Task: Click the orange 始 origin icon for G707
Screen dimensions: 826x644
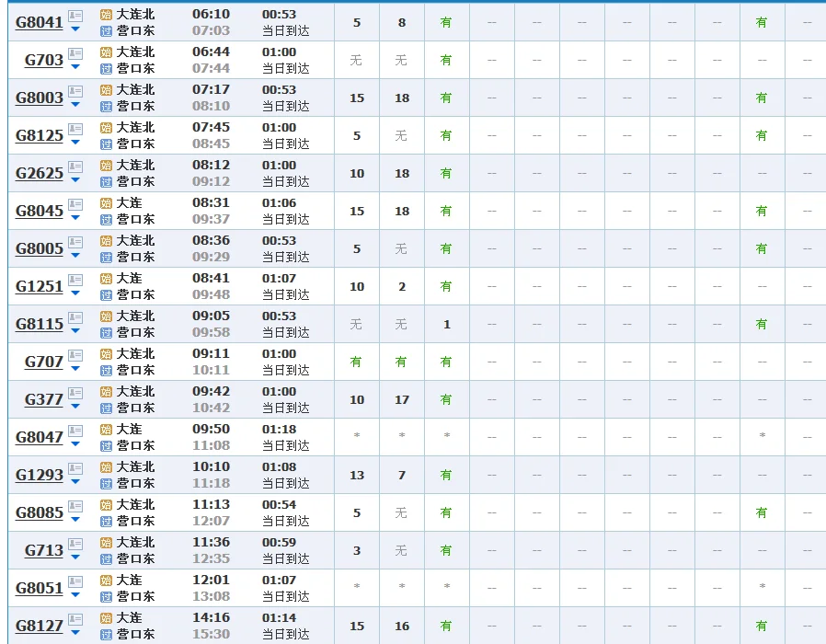Action: click(106, 354)
